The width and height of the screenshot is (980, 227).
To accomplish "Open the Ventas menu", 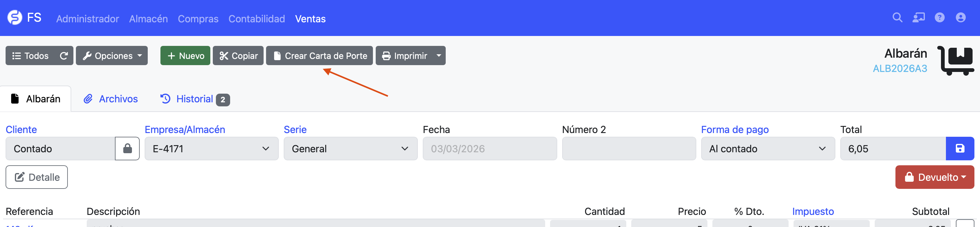I will coord(310,19).
